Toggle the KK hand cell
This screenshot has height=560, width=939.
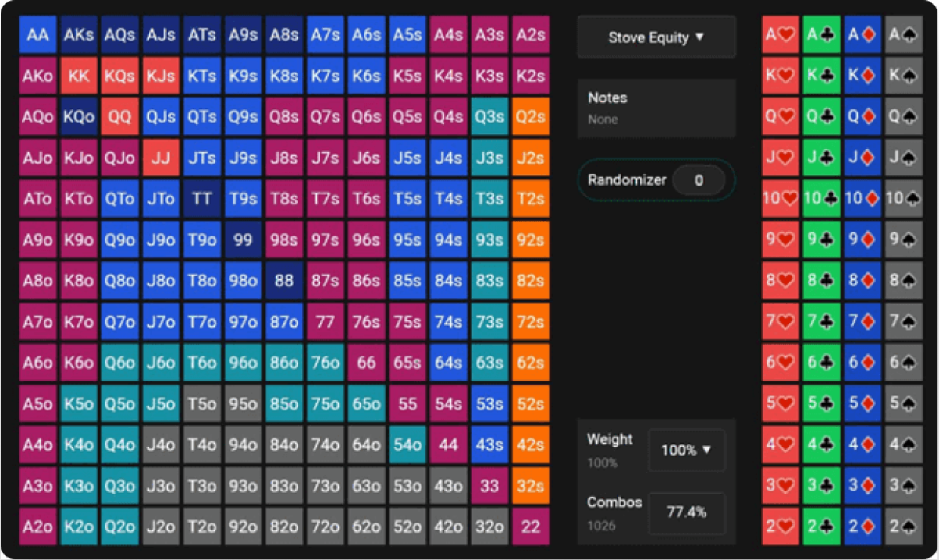[x=79, y=75]
